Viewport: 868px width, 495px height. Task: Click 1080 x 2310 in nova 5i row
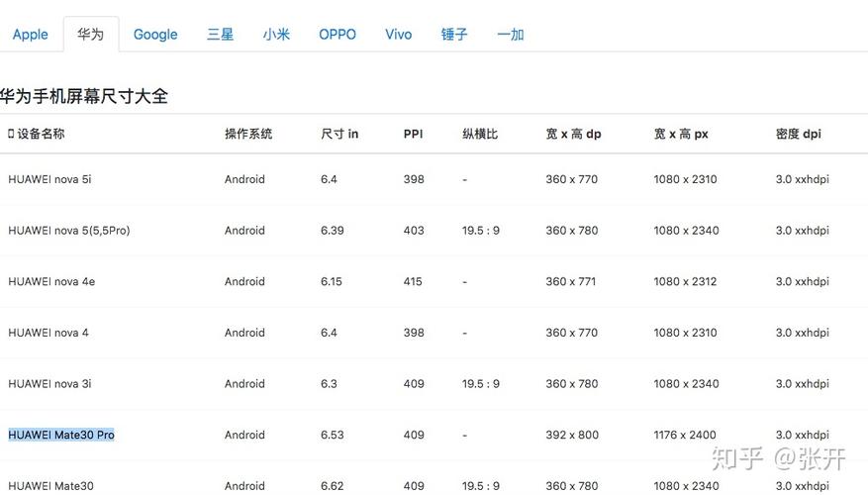(685, 179)
